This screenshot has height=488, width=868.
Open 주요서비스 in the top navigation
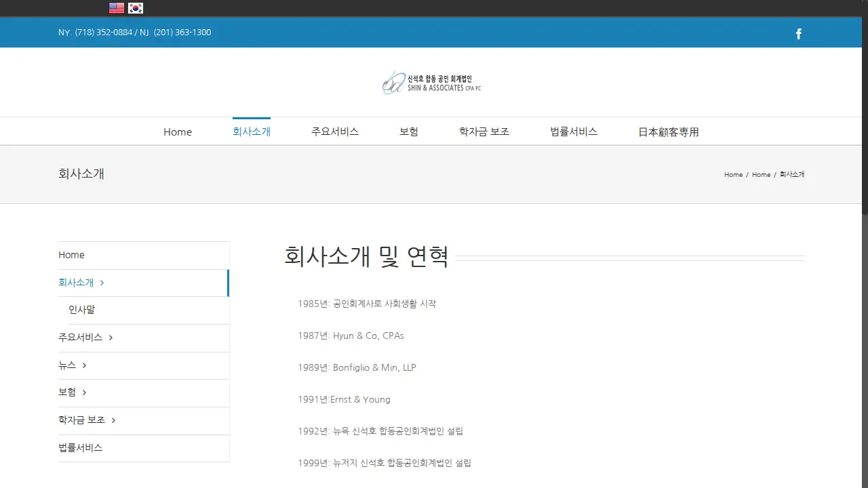coord(335,131)
